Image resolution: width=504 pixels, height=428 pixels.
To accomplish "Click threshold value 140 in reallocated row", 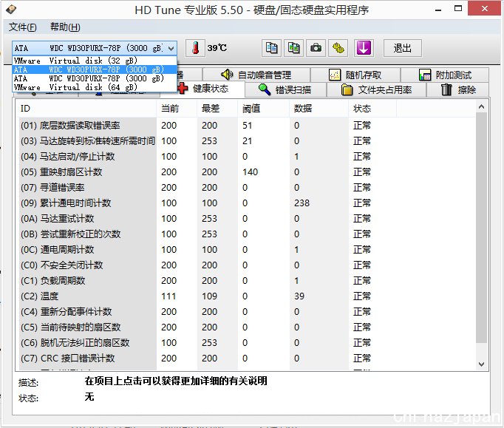I will point(250,172).
